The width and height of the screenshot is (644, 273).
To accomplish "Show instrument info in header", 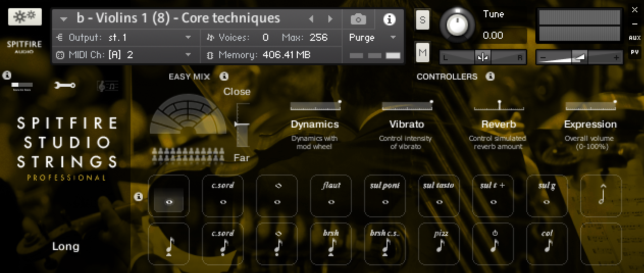I will click(389, 19).
